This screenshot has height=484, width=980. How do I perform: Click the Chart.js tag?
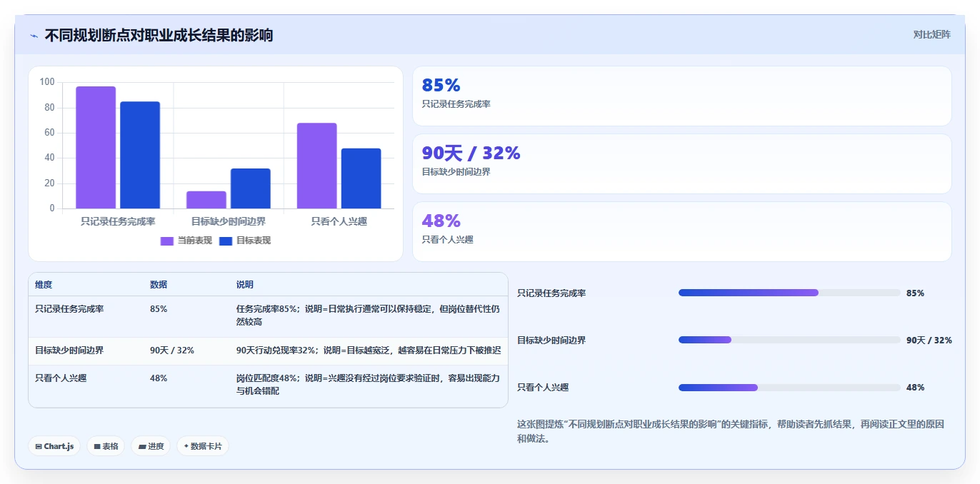point(55,446)
